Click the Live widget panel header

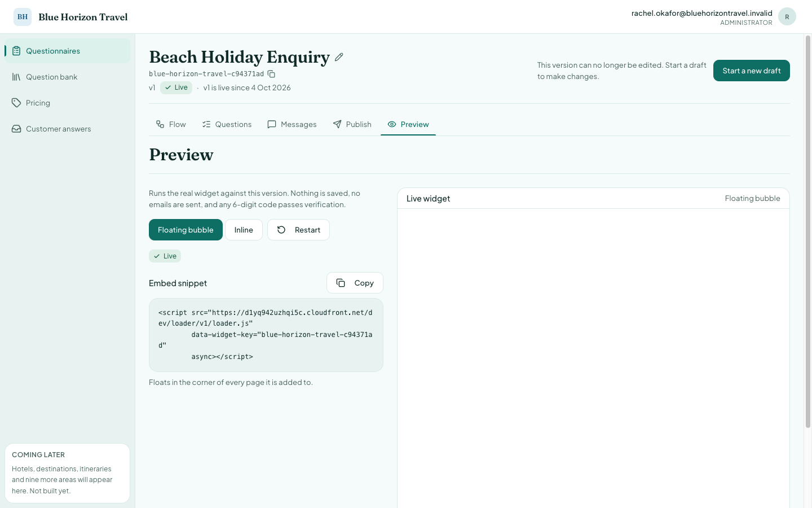tap(593, 198)
